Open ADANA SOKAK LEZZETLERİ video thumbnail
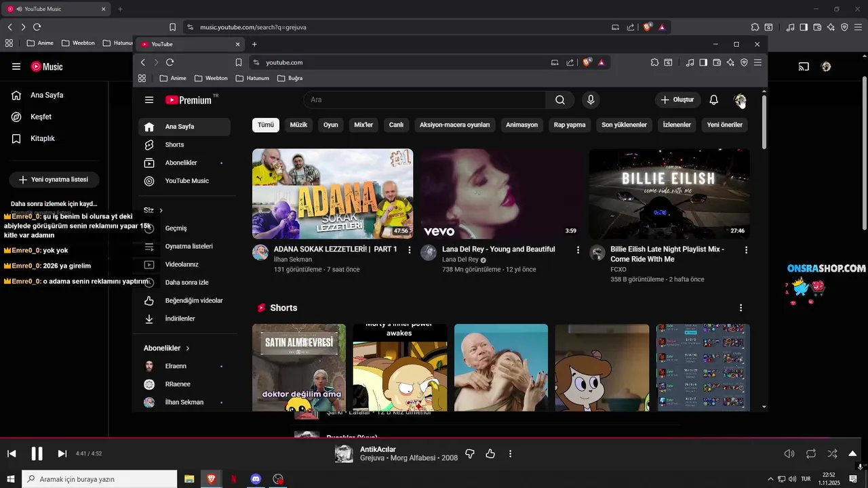Screen dimensions: 868x488 [332, 194]
